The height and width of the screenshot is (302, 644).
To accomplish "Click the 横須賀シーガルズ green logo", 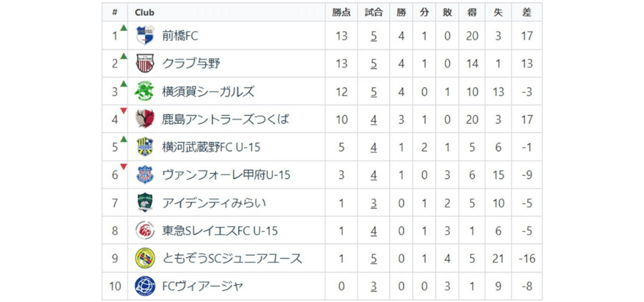I will click(x=145, y=91).
